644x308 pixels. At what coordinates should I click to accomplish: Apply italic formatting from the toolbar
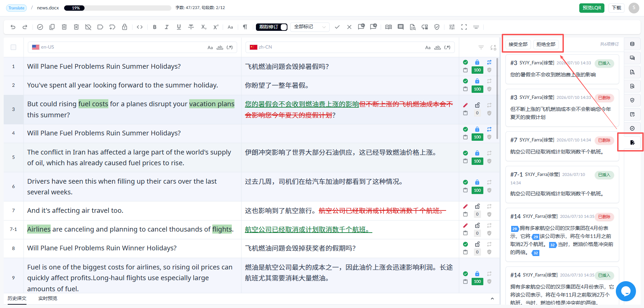[167, 27]
